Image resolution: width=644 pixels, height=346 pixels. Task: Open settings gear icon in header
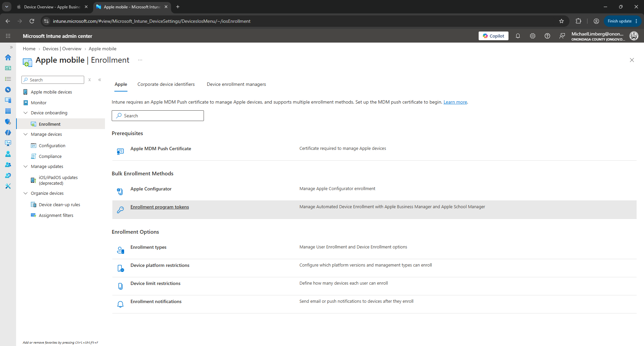click(533, 36)
